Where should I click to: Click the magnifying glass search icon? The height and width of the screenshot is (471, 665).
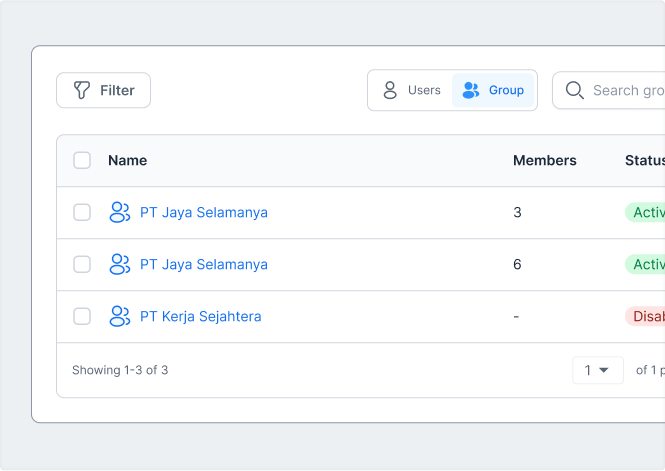pyautogui.click(x=575, y=90)
